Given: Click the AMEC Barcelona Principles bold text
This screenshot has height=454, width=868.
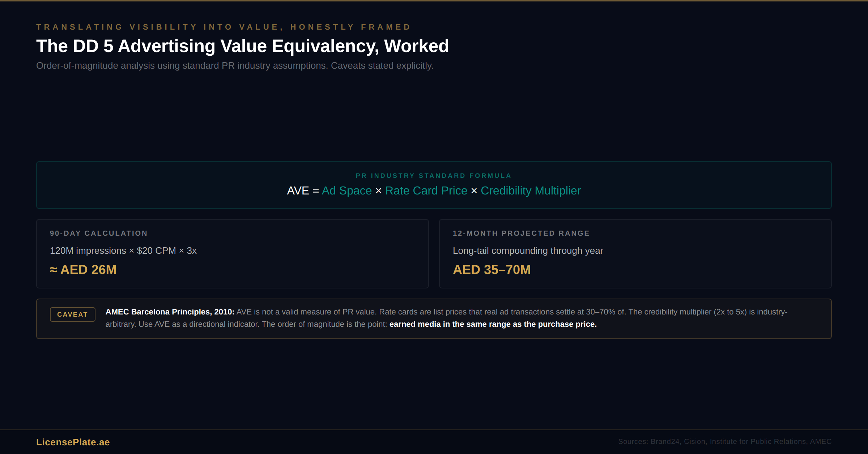Looking at the screenshot, I should [x=170, y=312].
